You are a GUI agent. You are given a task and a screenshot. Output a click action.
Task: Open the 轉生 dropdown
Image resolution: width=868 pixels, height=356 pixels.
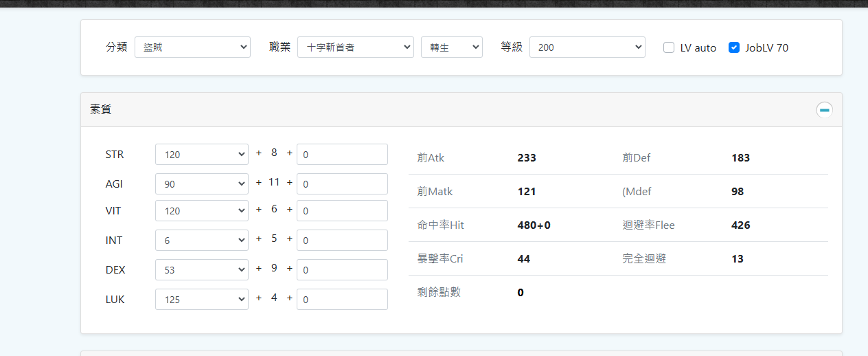click(x=451, y=47)
